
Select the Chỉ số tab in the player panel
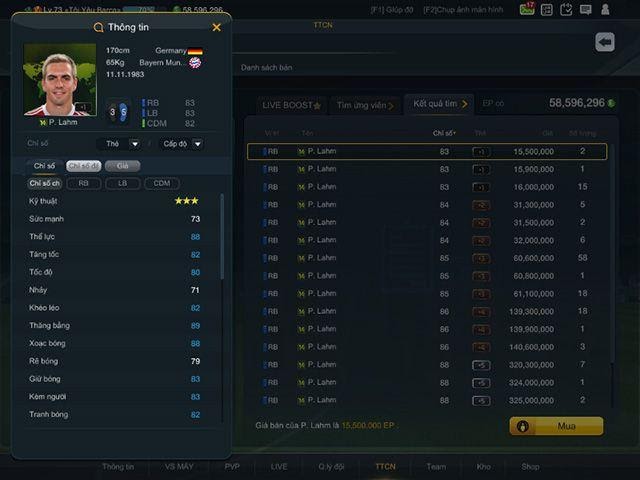(44, 166)
